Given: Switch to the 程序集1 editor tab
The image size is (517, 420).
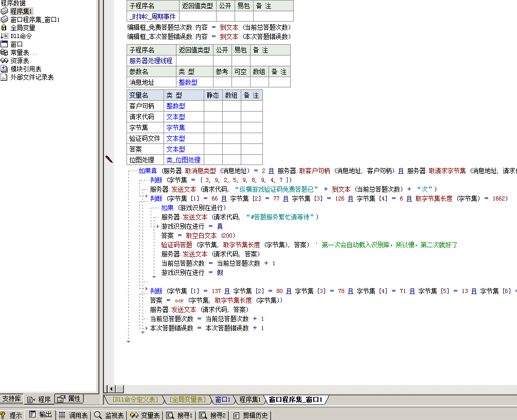Looking at the screenshot, I should 250,399.
